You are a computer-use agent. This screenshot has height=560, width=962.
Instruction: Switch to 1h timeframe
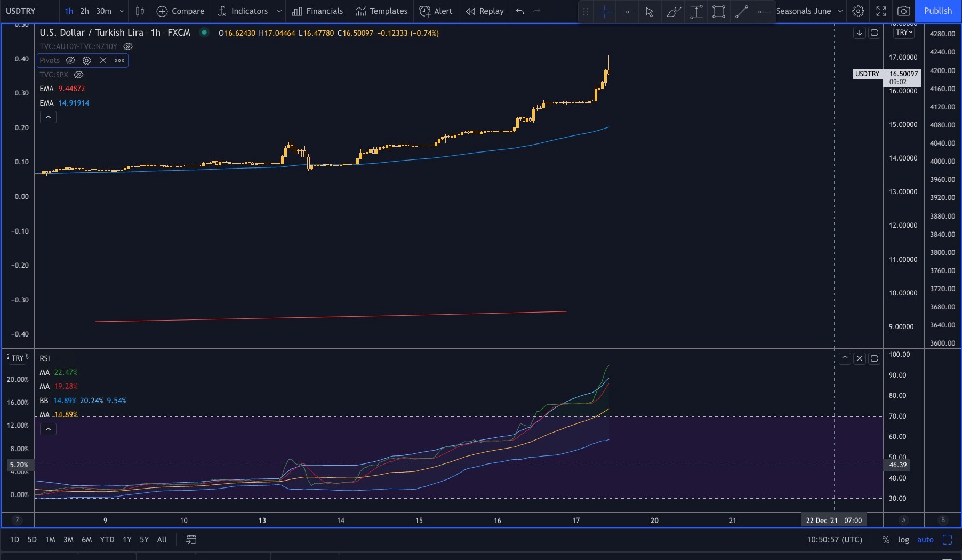click(x=69, y=11)
